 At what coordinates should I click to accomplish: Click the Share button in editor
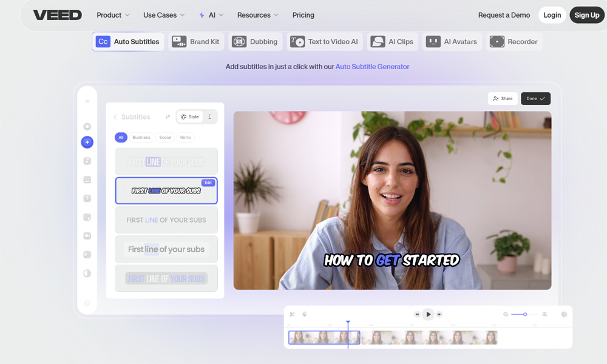pyautogui.click(x=503, y=99)
